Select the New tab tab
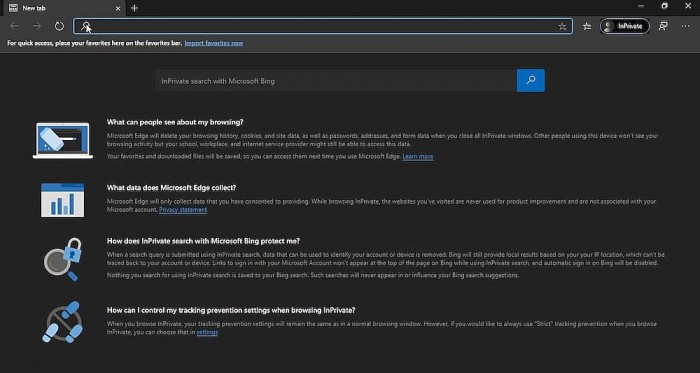Viewport: 700px width, 373px height. click(66, 8)
